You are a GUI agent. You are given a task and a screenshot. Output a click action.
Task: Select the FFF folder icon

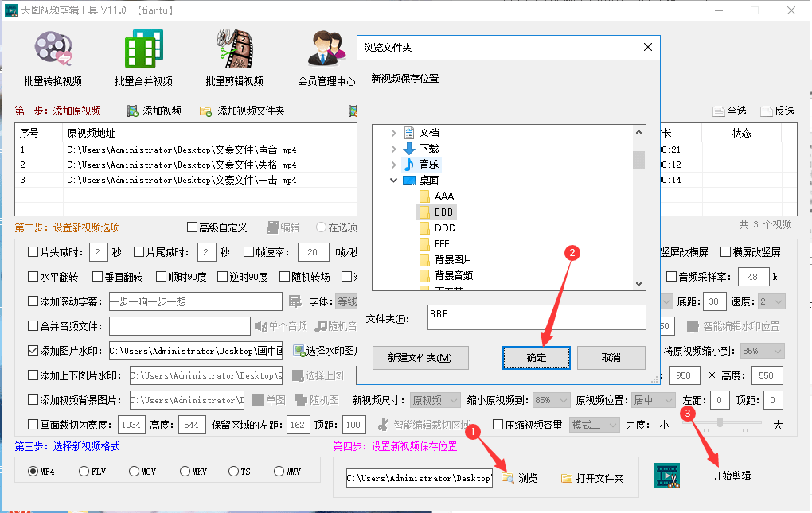click(x=424, y=244)
